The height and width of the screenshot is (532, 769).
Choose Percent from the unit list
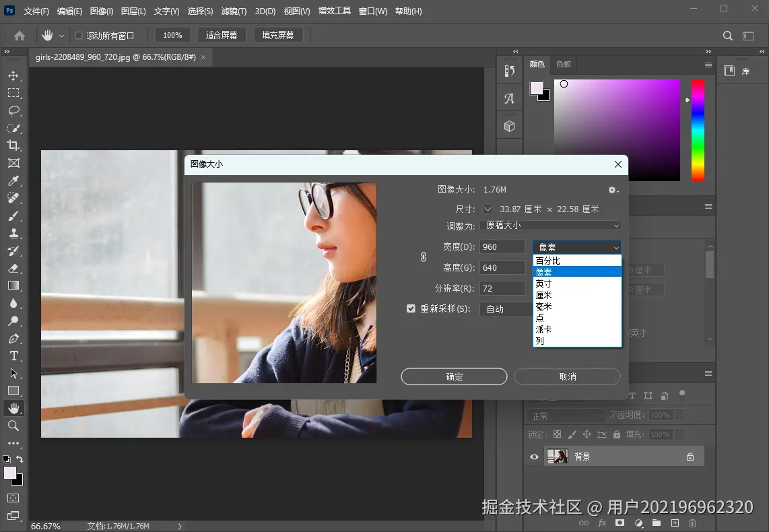coord(577,261)
